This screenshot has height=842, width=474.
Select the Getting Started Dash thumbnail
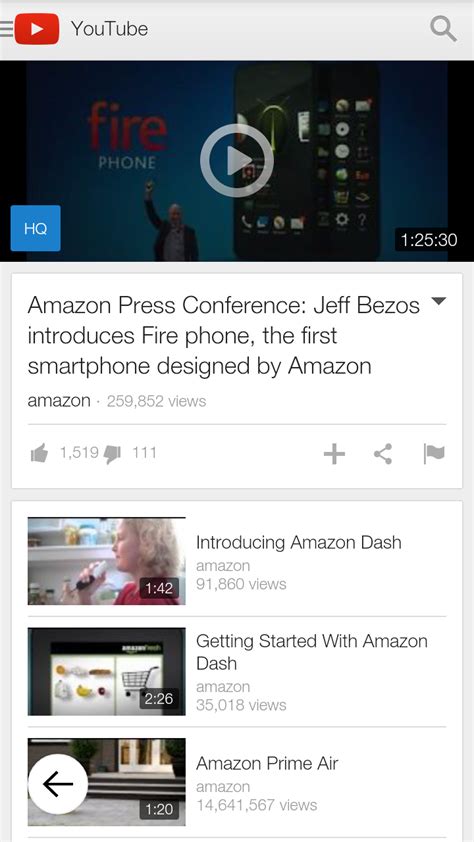pos(106,672)
